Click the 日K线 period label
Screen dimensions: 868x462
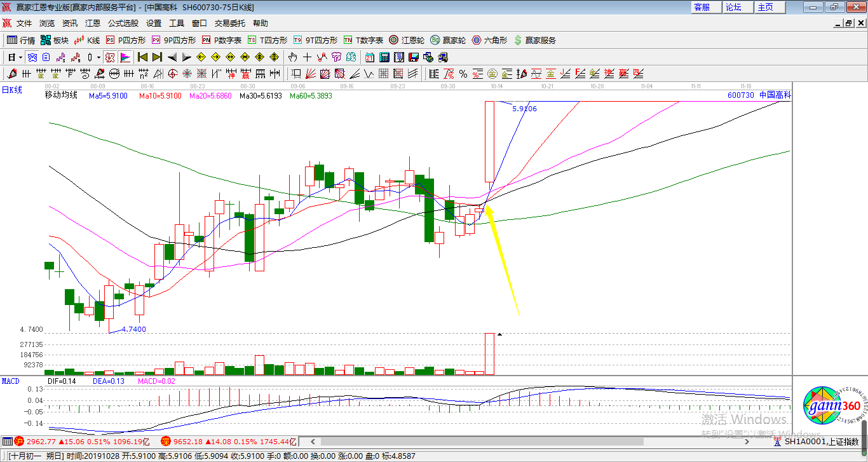pyautogui.click(x=11, y=90)
